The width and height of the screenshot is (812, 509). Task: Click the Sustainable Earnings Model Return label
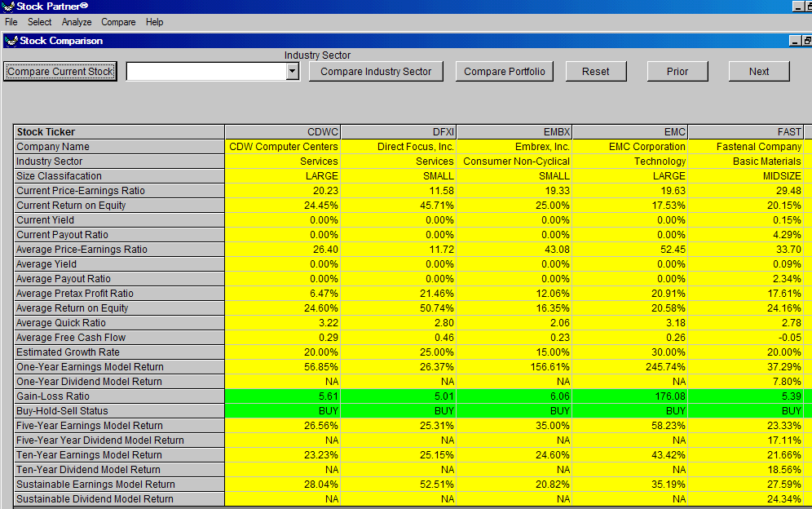pos(119,484)
